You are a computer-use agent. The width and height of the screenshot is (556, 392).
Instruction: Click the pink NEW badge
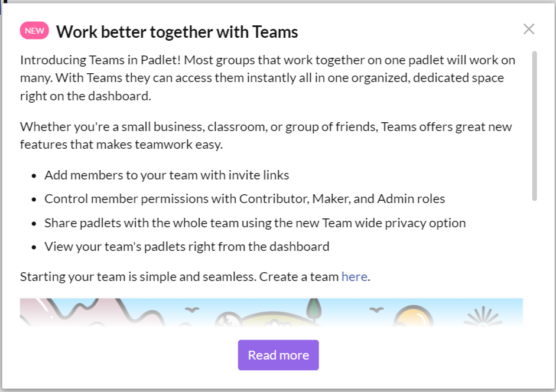[x=34, y=31]
